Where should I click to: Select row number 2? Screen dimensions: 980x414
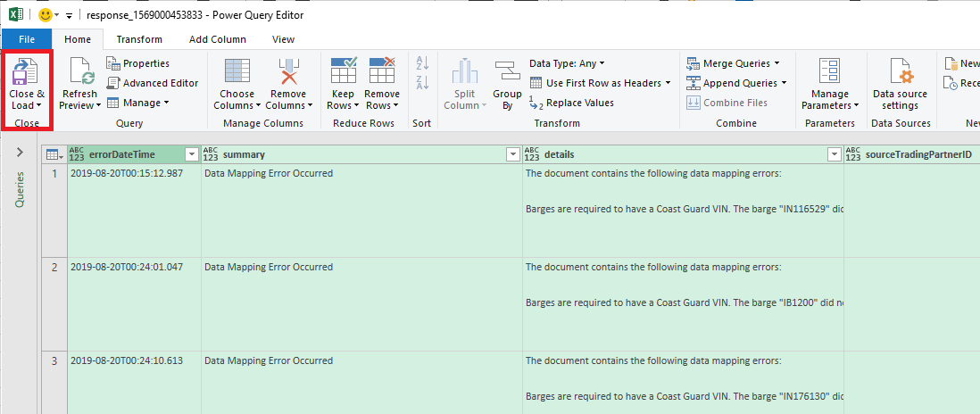pyautogui.click(x=54, y=304)
